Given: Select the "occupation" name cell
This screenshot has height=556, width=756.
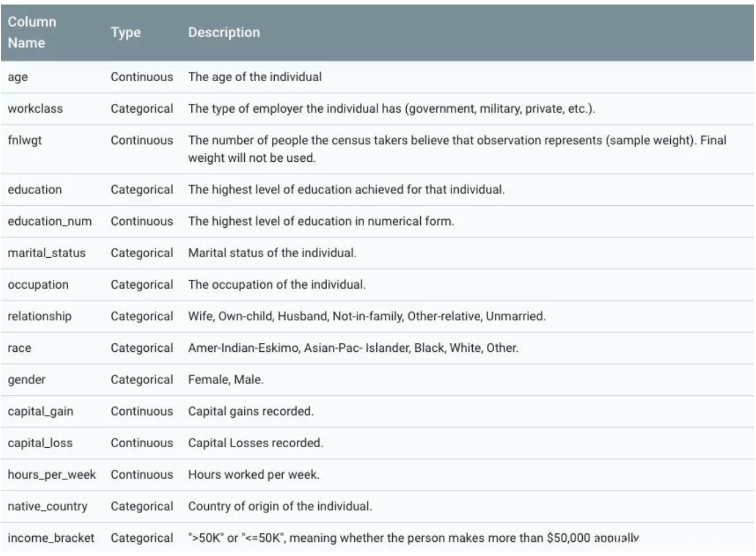Looking at the screenshot, I should click(38, 285).
